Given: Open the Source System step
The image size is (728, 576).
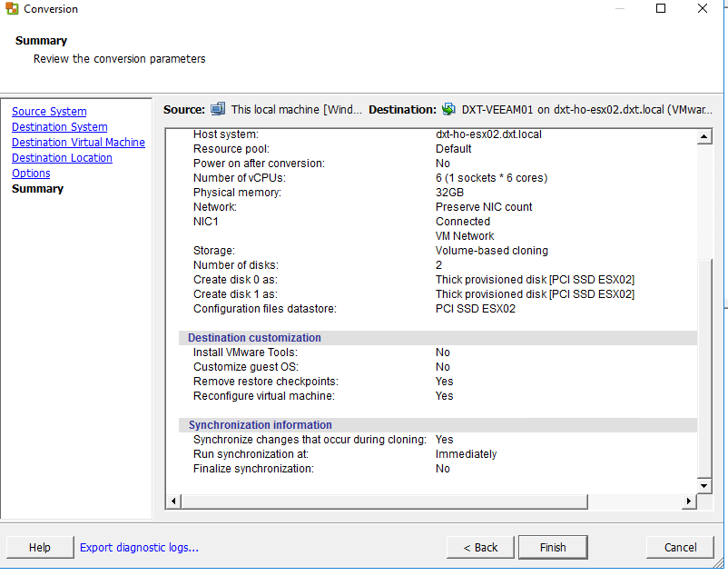Looking at the screenshot, I should [49, 112].
